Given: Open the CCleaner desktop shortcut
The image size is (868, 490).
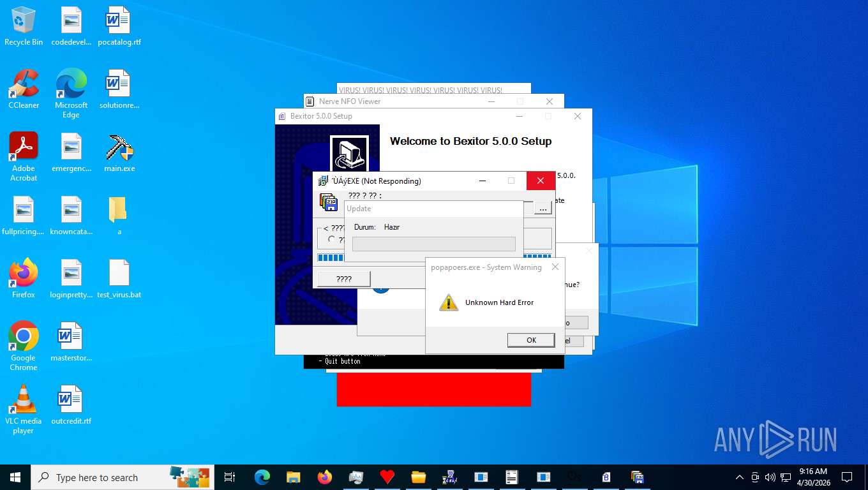Looking at the screenshot, I should tap(24, 89).
